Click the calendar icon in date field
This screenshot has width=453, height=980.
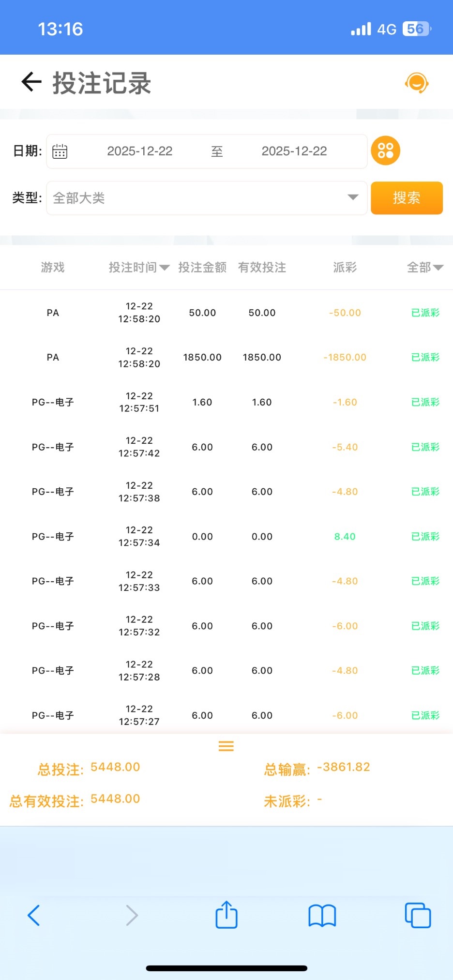tap(60, 151)
